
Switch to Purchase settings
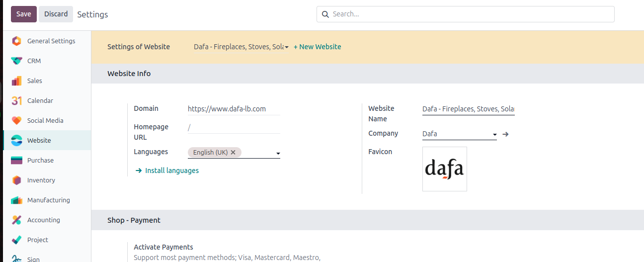pyautogui.click(x=47, y=160)
